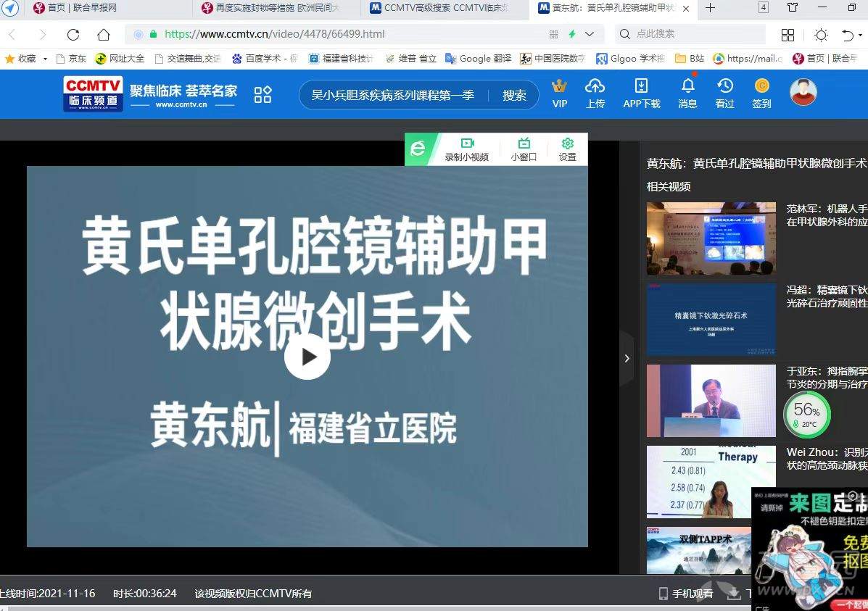Click the APP下载 download icon
This screenshot has width=868, height=611.
(x=642, y=86)
